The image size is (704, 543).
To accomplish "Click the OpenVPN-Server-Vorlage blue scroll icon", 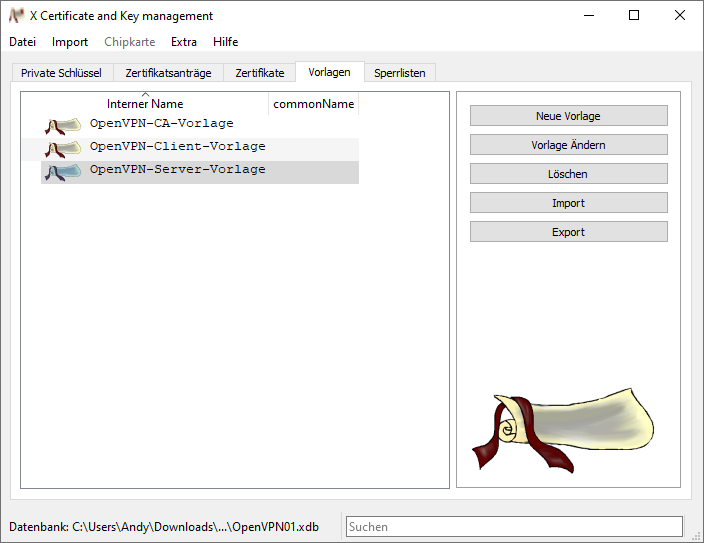I will pyautogui.click(x=62, y=172).
